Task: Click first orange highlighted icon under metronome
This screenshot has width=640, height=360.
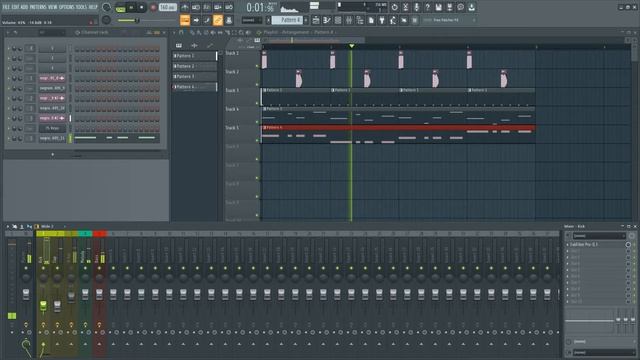Action: click(x=185, y=20)
